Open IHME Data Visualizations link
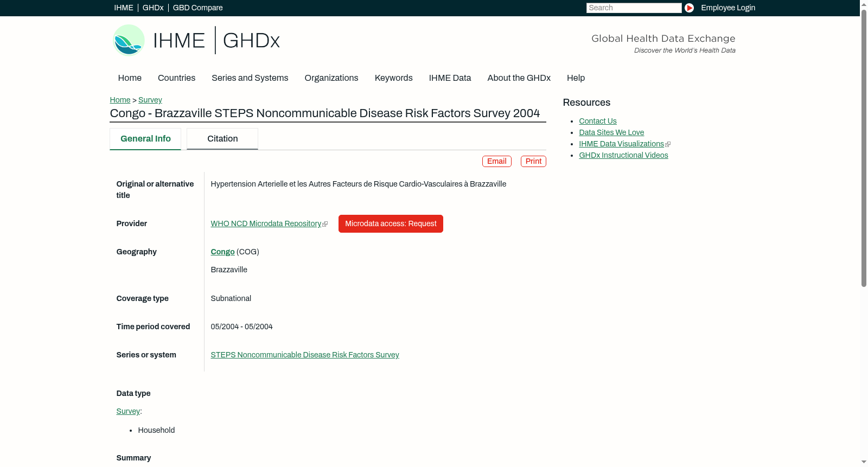This screenshot has width=868, height=467. pos(621,144)
